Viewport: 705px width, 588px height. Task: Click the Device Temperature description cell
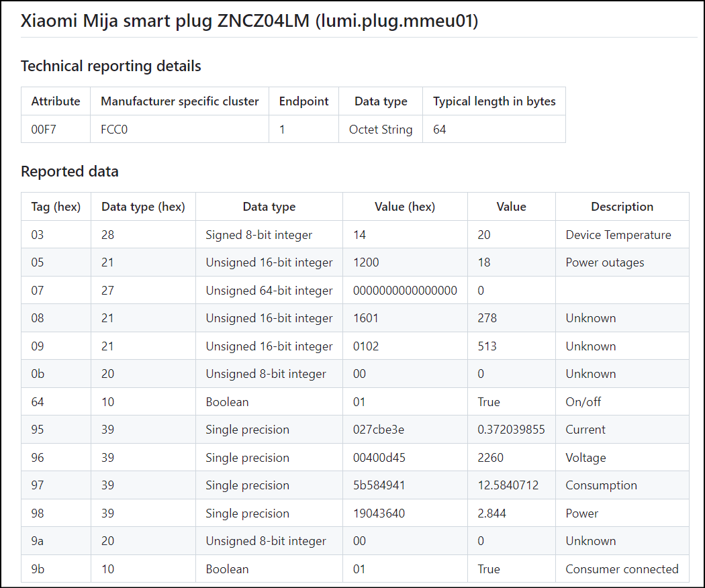[618, 235]
